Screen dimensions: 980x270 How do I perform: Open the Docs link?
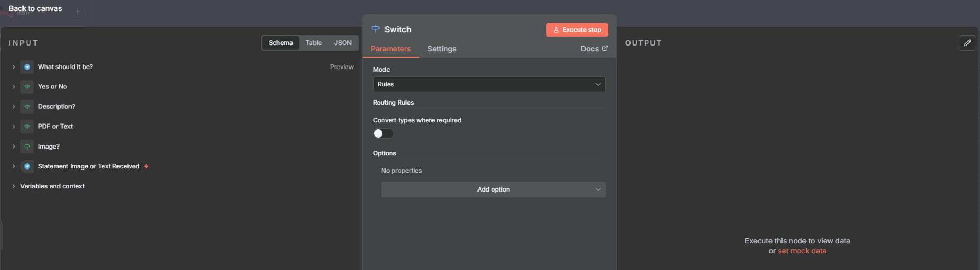593,49
